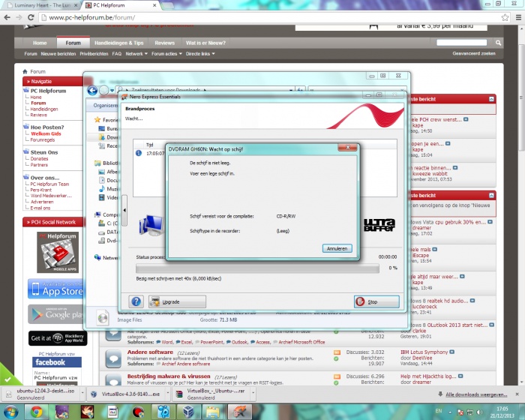Open Privéberichten link
Viewport: 525px width, 420px height.
94,53
